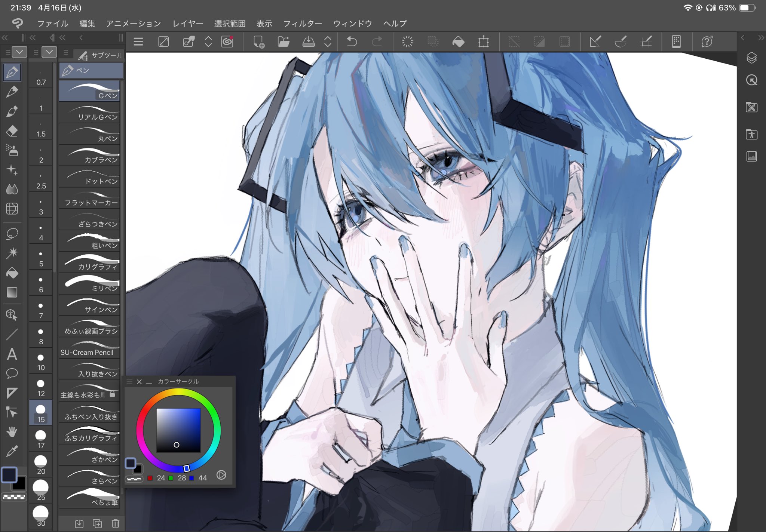
Task: Choose the カブラペン sub tool
Action: [89, 155]
